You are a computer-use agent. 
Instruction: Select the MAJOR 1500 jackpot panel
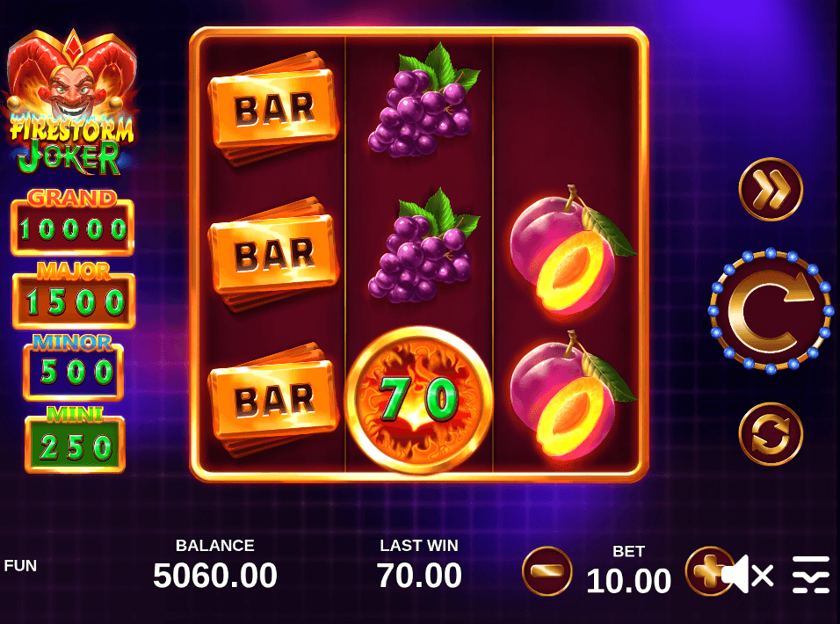74,294
